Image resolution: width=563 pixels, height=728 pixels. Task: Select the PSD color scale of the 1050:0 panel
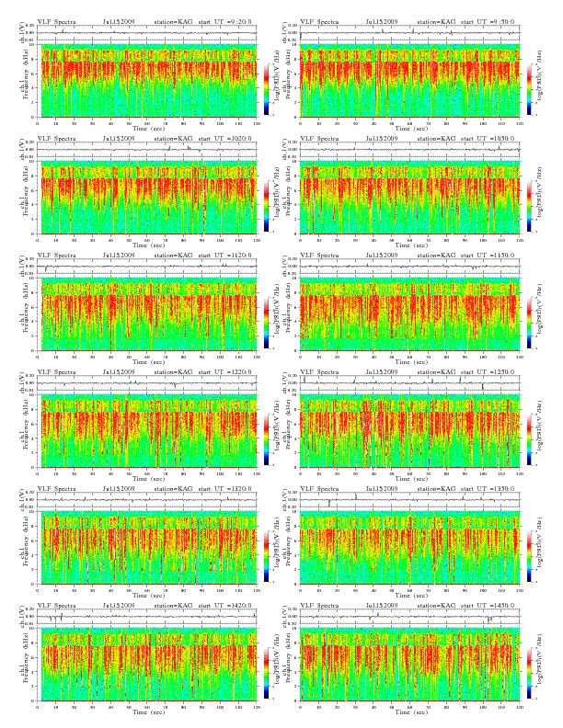[530, 206]
